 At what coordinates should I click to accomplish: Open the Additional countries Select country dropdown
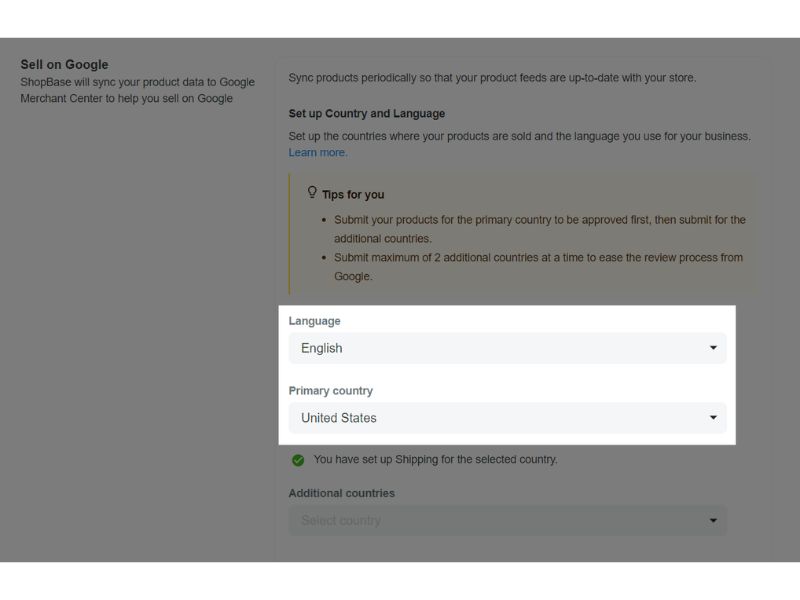click(x=506, y=520)
